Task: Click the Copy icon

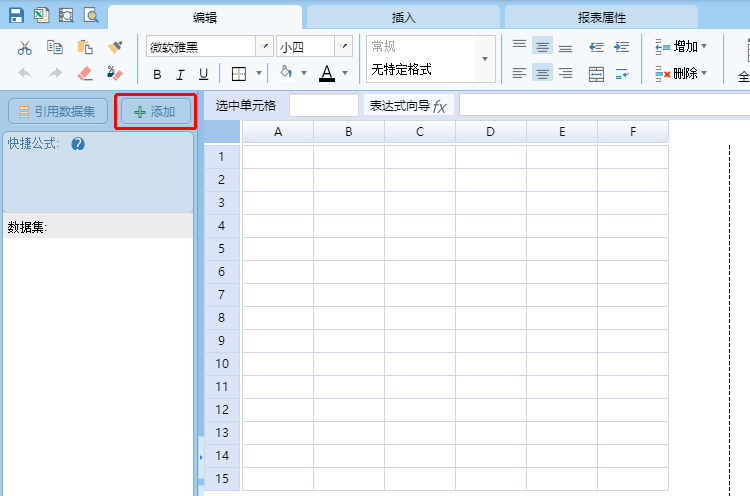Action: point(55,47)
